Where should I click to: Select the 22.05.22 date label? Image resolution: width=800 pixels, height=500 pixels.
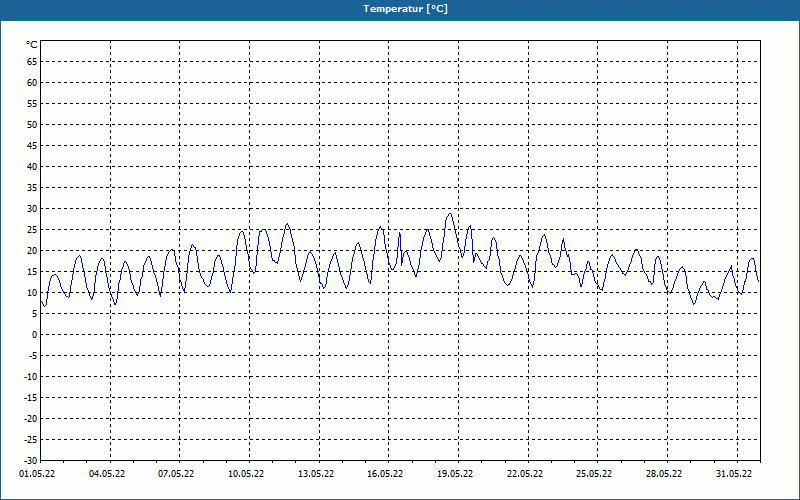(525, 474)
